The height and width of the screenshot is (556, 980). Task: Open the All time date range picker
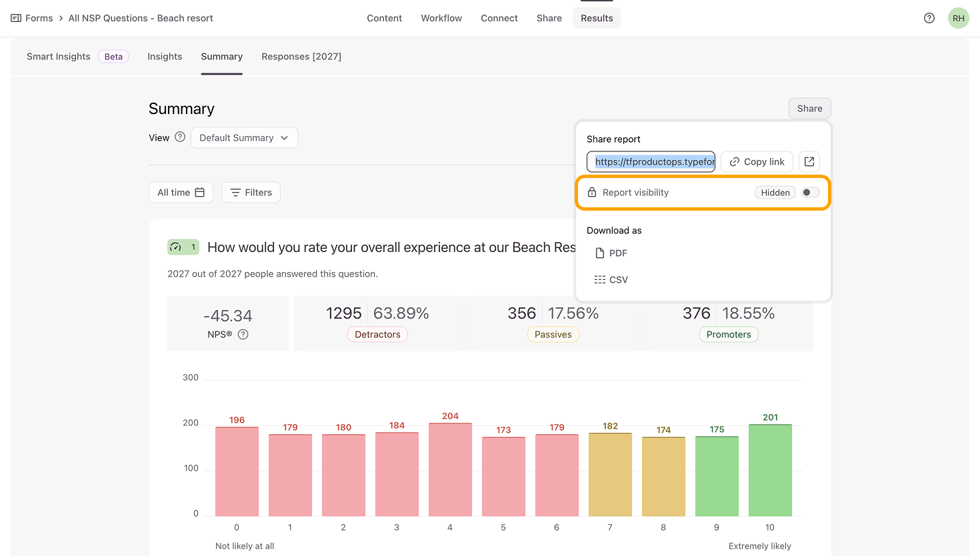181,193
